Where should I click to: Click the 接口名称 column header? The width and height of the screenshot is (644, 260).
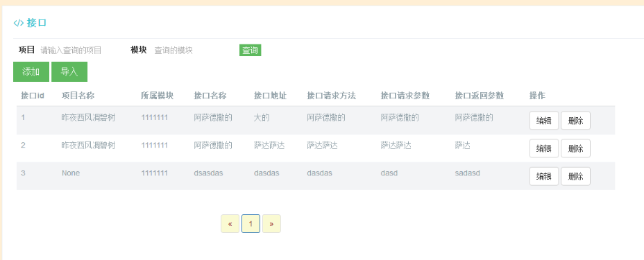[x=210, y=96]
